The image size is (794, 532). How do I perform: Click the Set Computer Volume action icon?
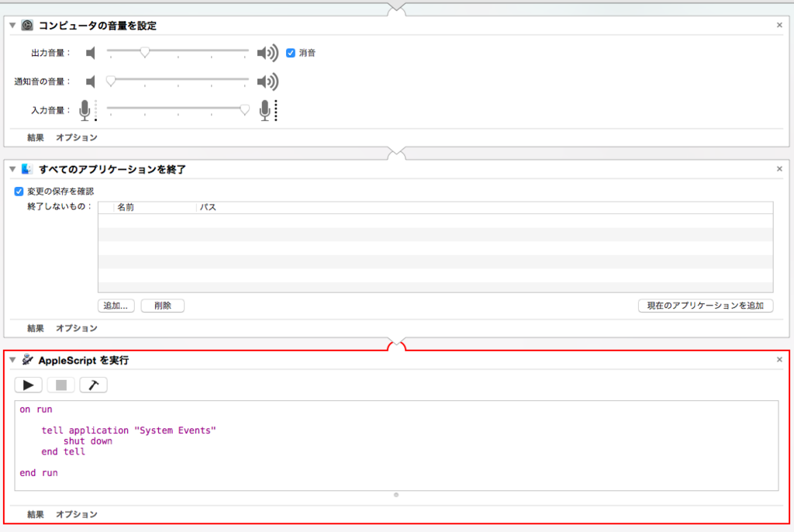27,25
